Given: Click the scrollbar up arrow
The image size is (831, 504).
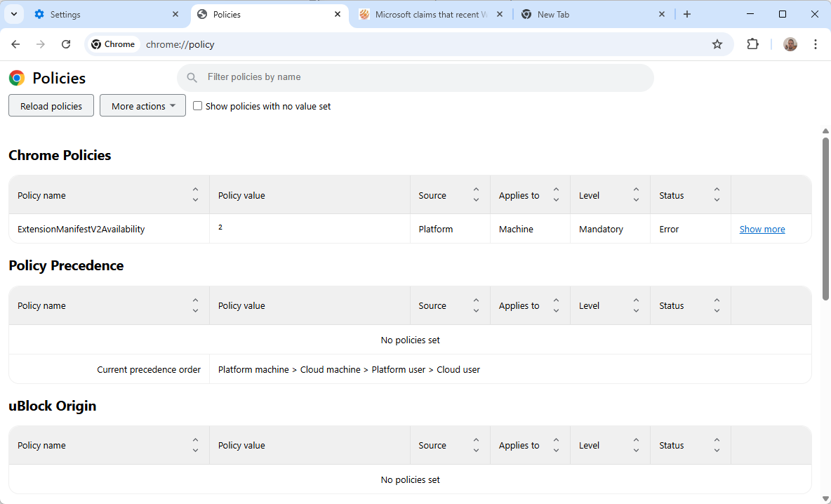Looking at the screenshot, I should 825,131.
